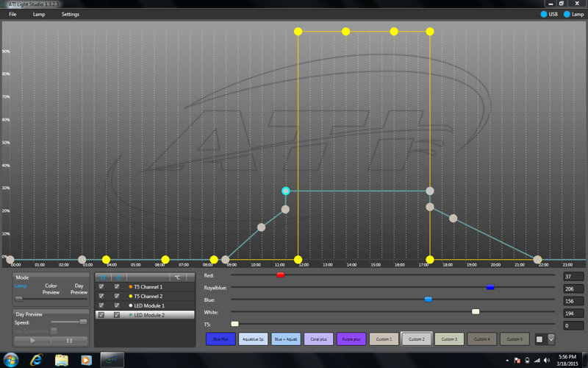Toggle power-column checkbox for T5 Channel 2
Viewport: 588px width, 368px height.
click(x=117, y=296)
